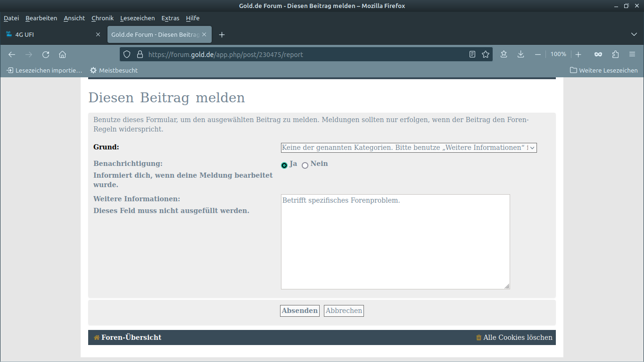Open the Hilfe menu
Viewport: 644px width, 362px height.
(x=193, y=18)
